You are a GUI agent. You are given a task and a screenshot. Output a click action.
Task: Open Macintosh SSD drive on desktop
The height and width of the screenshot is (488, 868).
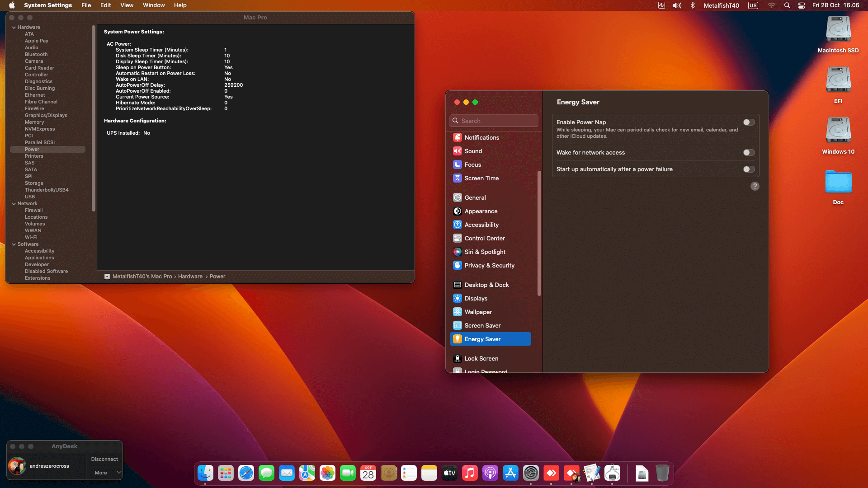[x=838, y=29]
